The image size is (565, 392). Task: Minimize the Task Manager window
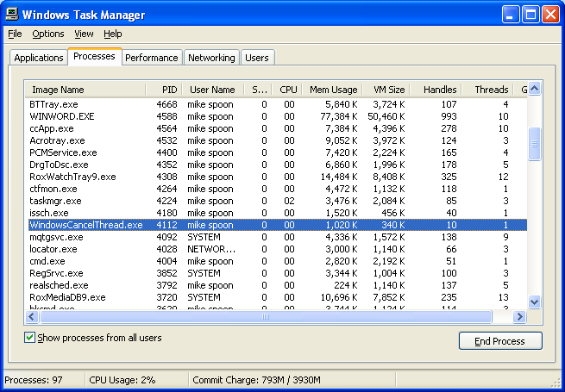(x=511, y=15)
